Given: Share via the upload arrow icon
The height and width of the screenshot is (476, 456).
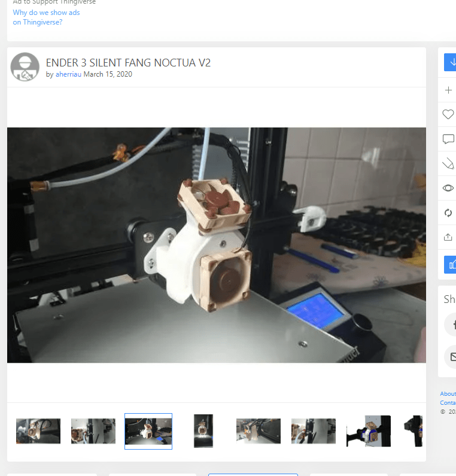Looking at the screenshot, I should (x=448, y=237).
